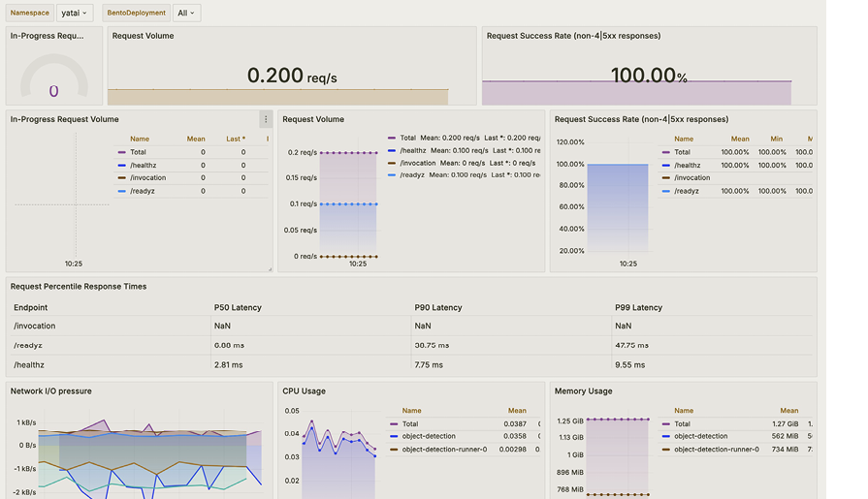Screen dimensions: 868x499
Task: Click purple Total color swatch in Memory Usage legend
Action: [x=666, y=423]
